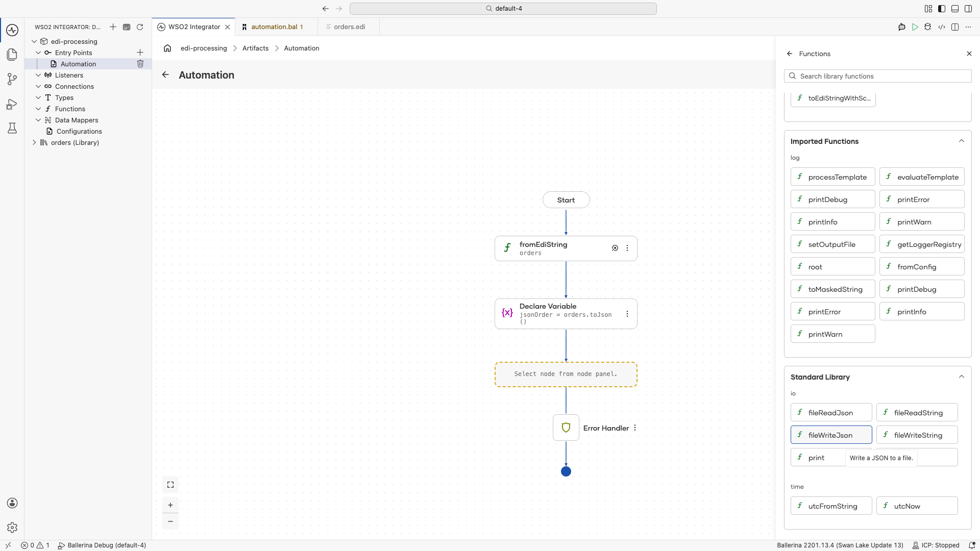Viewport: 980px width, 551px height.
Task: Open the Run and Debug icon
Action: click(12, 104)
